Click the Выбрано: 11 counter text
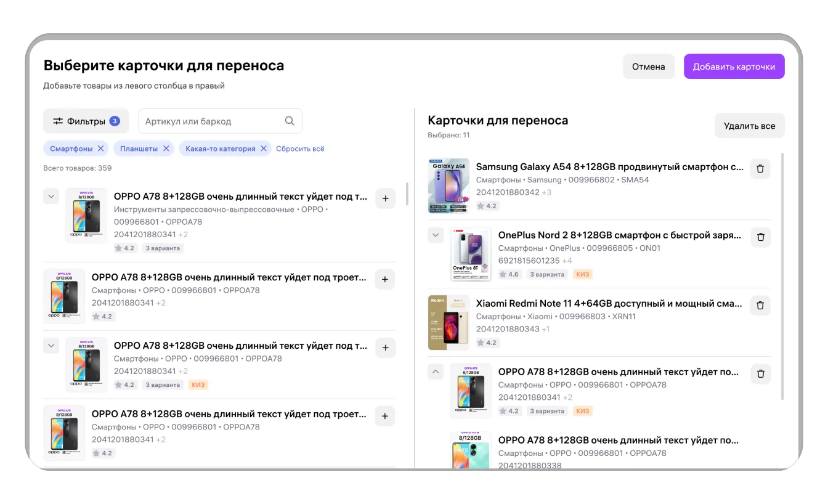The width and height of the screenshot is (828, 504). 448,135
